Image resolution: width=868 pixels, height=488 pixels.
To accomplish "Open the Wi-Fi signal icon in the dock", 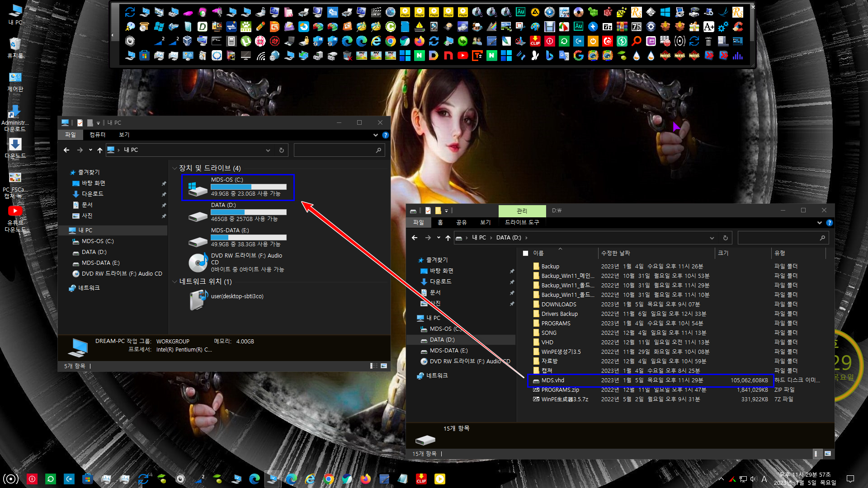I will pos(260,56).
